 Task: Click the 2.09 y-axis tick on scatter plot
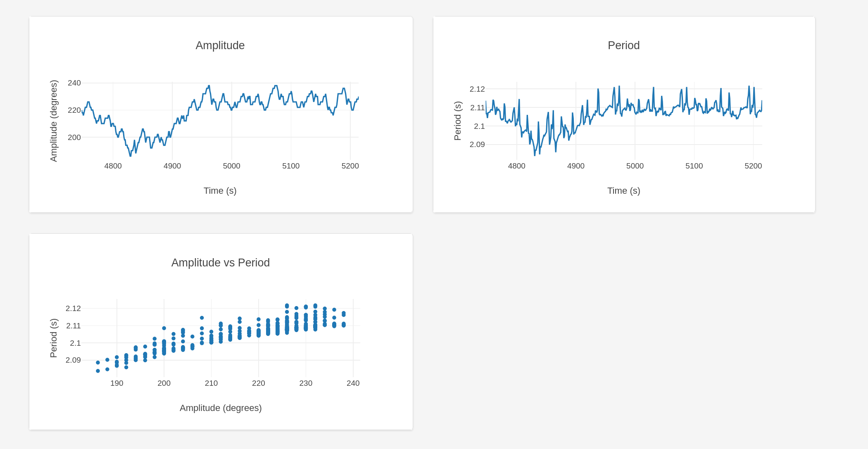(73, 360)
